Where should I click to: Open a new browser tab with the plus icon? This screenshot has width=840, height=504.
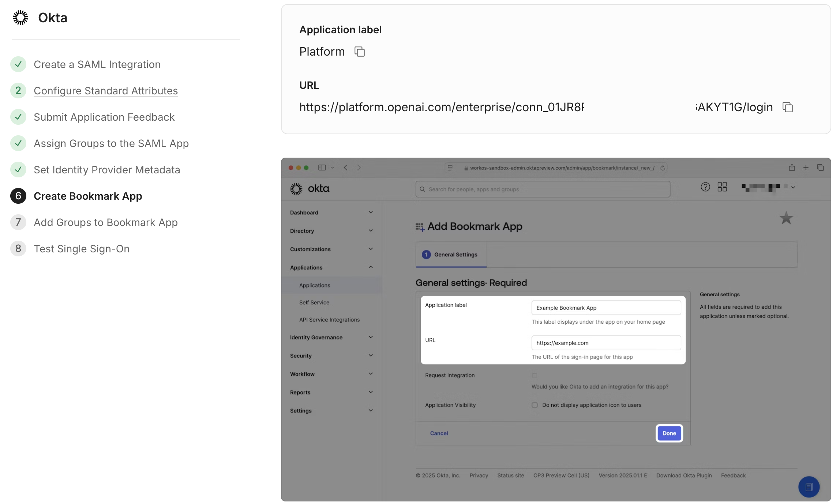click(806, 168)
